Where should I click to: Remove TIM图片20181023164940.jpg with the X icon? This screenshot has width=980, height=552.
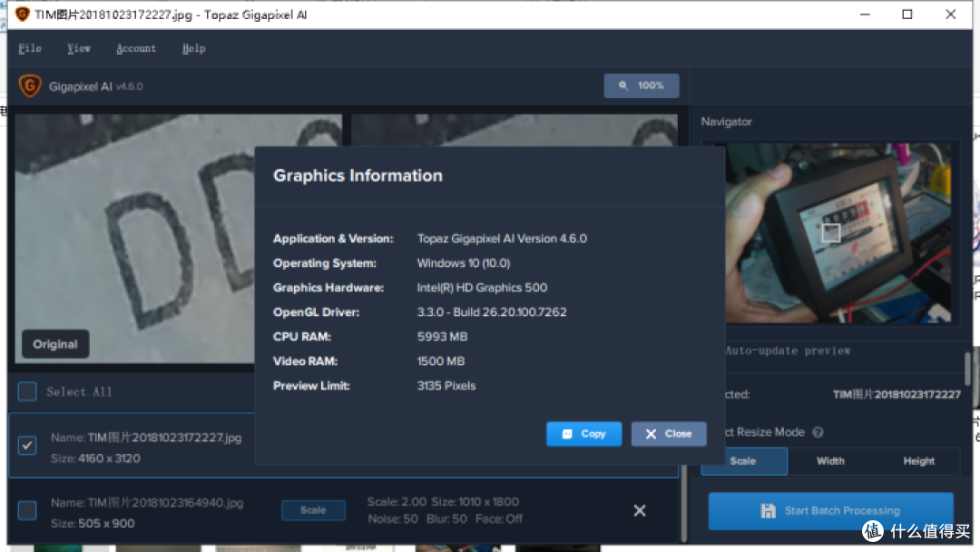pos(640,511)
